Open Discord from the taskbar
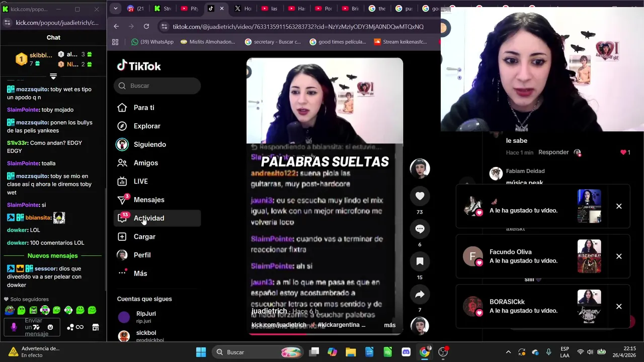The width and height of the screenshot is (644, 362). point(406,352)
